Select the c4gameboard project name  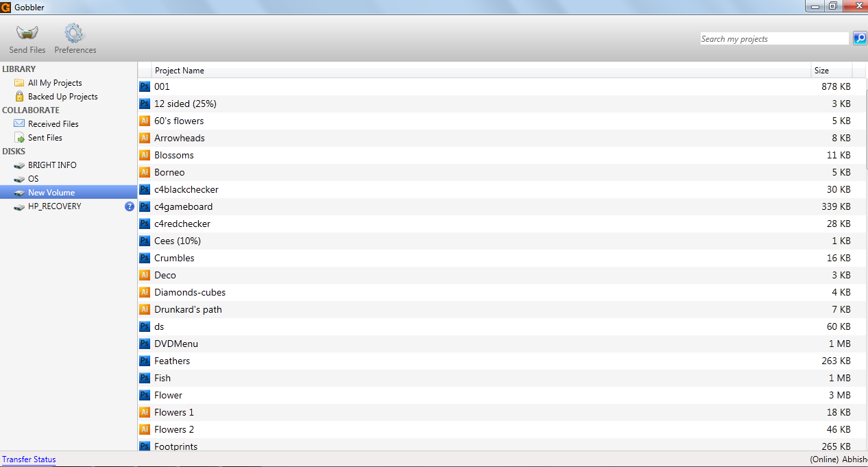[x=183, y=206]
